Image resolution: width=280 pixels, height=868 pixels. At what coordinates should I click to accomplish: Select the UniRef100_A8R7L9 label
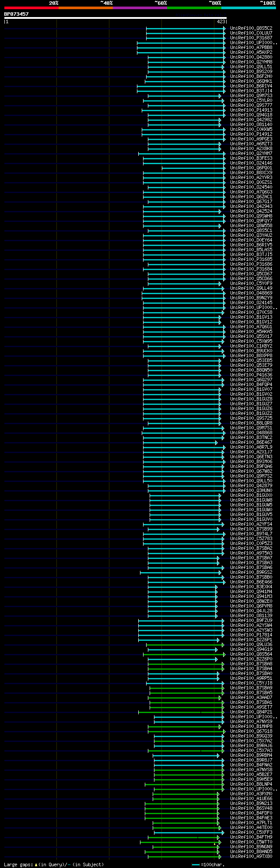pyautogui.click(x=251, y=447)
